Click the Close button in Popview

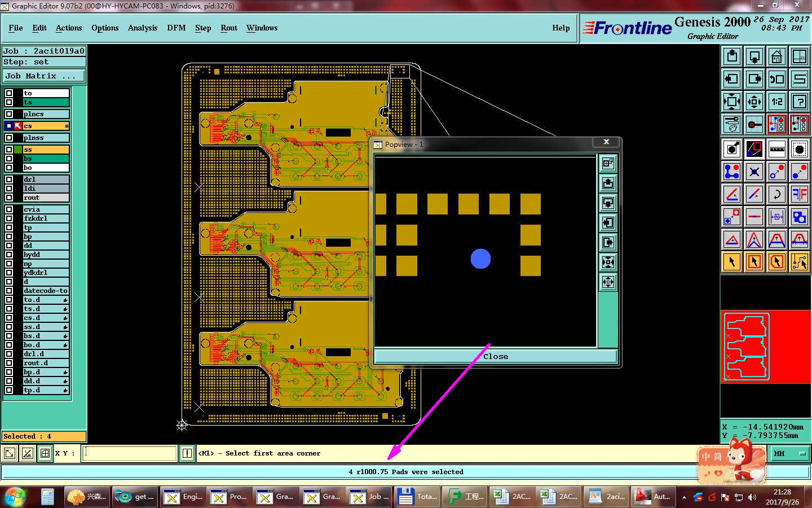496,356
